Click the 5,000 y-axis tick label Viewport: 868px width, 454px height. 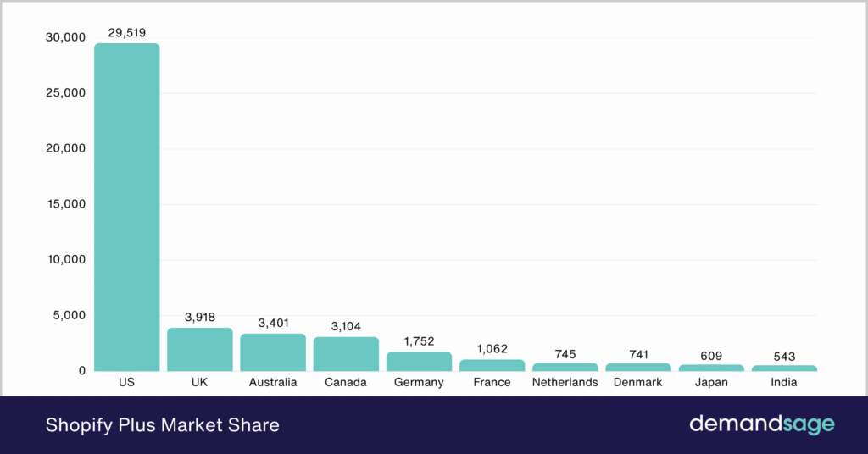coord(70,315)
